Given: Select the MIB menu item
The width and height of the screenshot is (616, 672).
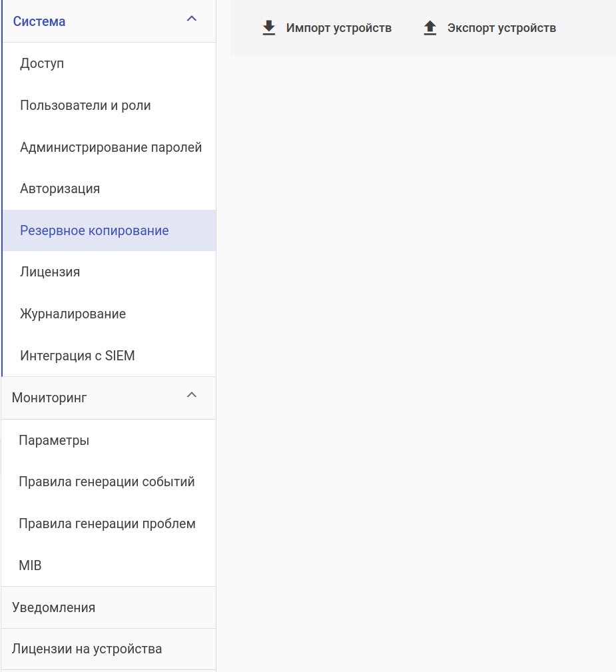Looking at the screenshot, I should 30,565.
